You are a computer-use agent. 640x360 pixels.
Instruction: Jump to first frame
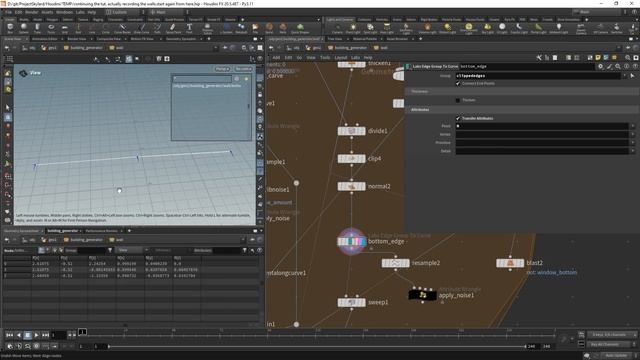point(9,335)
